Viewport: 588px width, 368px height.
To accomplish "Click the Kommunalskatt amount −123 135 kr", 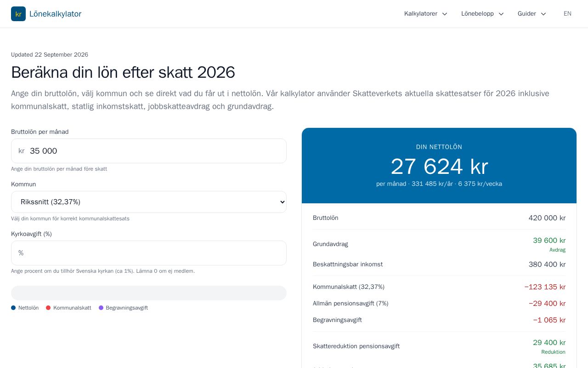I will (545, 287).
